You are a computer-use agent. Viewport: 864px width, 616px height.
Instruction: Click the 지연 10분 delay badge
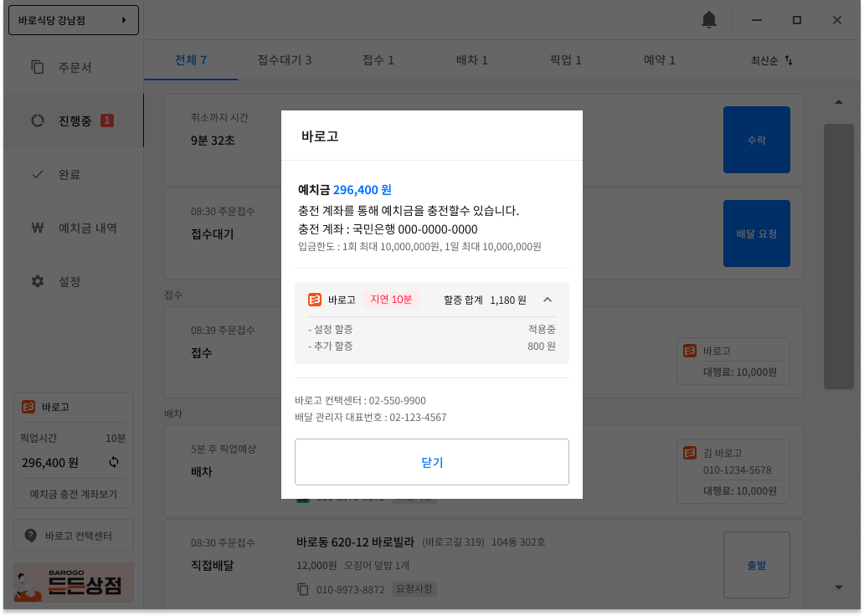pyautogui.click(x=391, y=299)
